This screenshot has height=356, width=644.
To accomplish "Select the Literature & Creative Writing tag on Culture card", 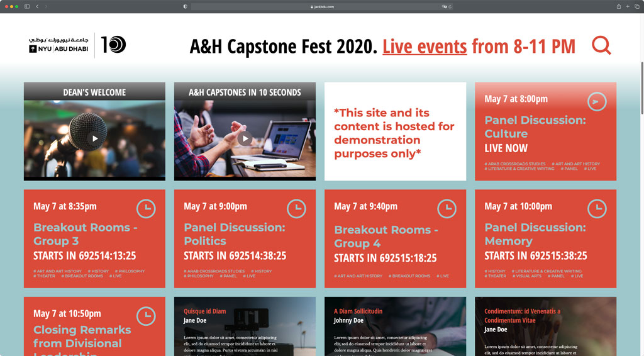I will pyautogui.click(x=519, y=169).
